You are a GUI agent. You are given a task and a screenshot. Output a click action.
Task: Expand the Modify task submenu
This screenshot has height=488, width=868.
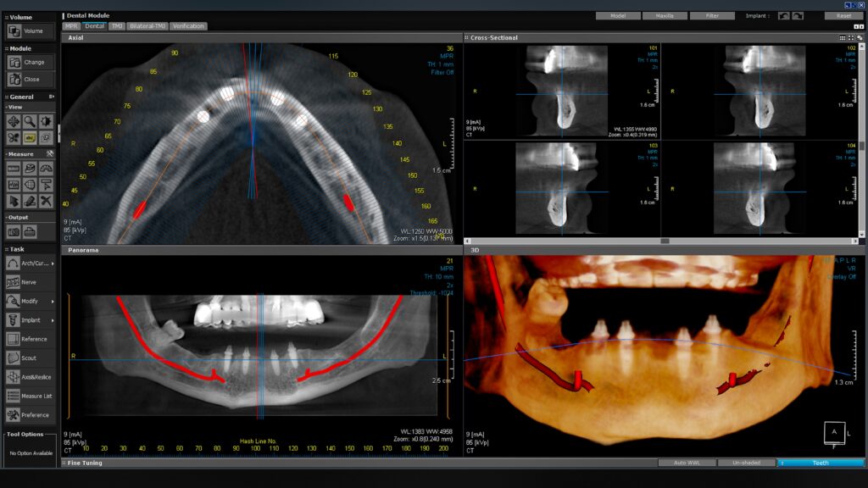point(53,301)
